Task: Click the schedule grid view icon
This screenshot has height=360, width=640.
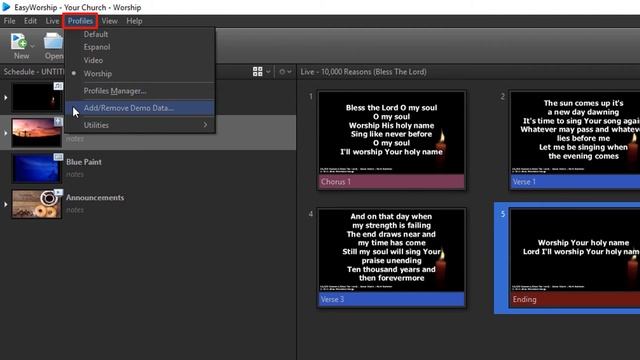Action: 258,72
